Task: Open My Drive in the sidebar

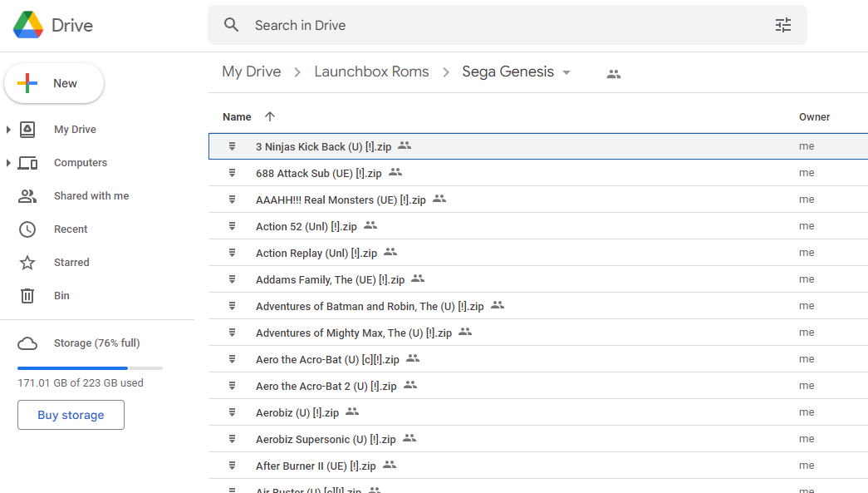Action: pyautogui.click(x=75, y=130)
